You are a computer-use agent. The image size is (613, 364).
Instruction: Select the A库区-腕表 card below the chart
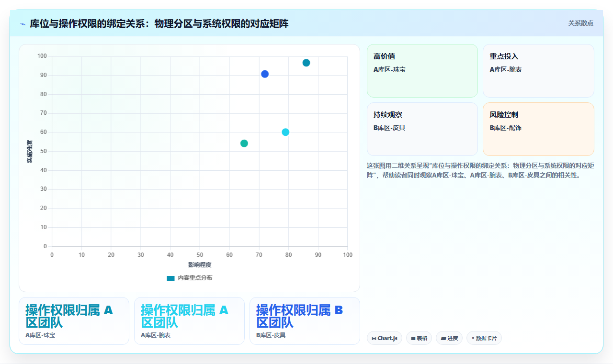(x=189, y=321)
